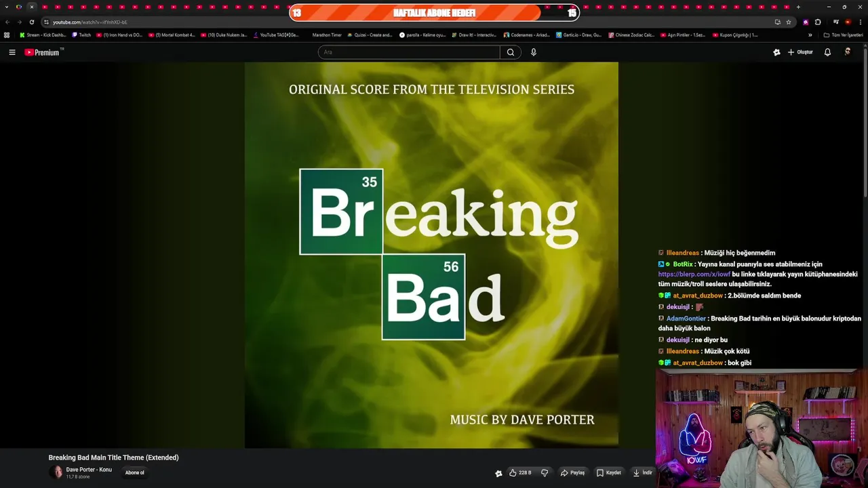Save the video with Kaydet
The height and width of the screenshot is (488, 868).
(x=609, y=472)
